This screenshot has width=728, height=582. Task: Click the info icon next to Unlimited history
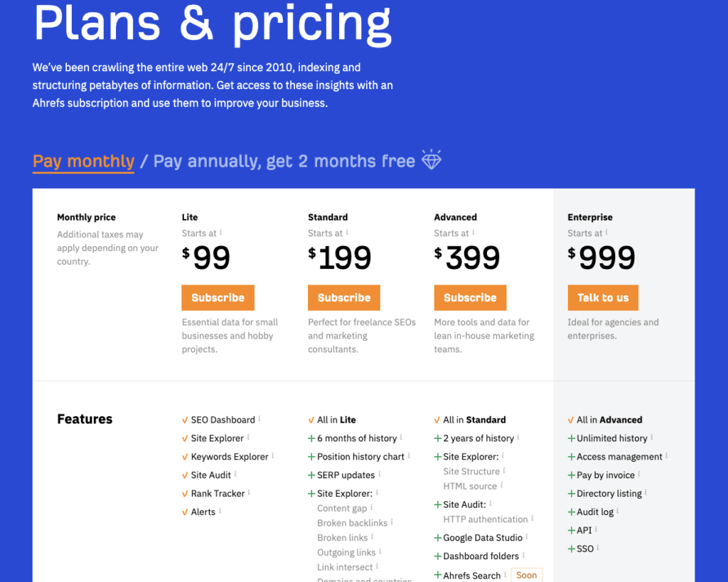652,437
